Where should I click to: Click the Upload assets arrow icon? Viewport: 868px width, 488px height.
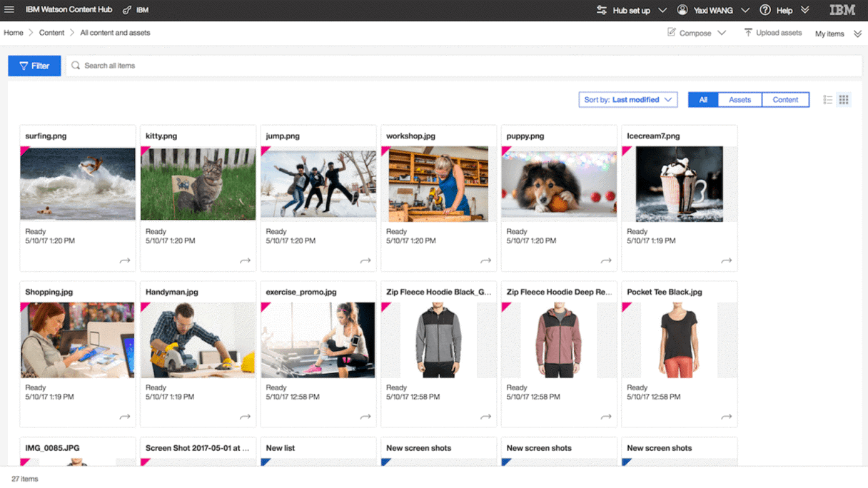pos(747,32)
